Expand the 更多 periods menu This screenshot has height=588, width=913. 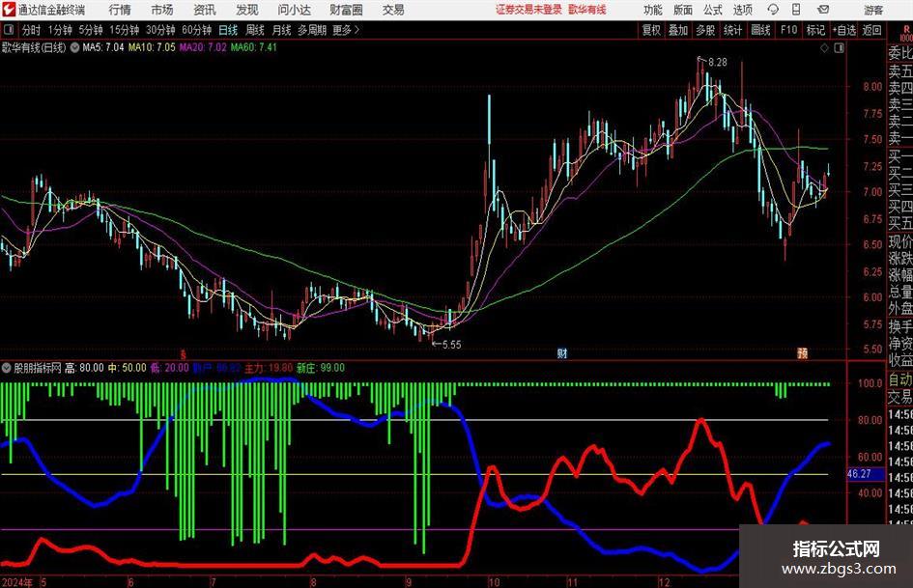(x=346, y=30)
